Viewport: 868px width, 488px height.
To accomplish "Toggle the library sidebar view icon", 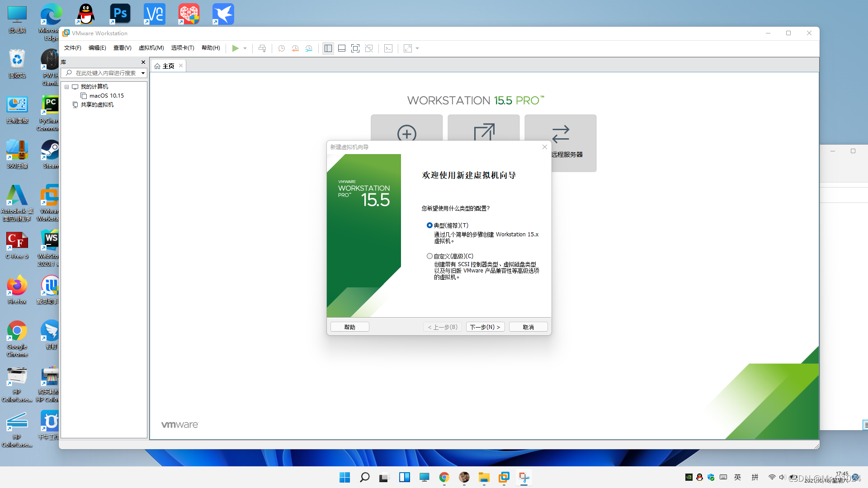I will point(328,48).
